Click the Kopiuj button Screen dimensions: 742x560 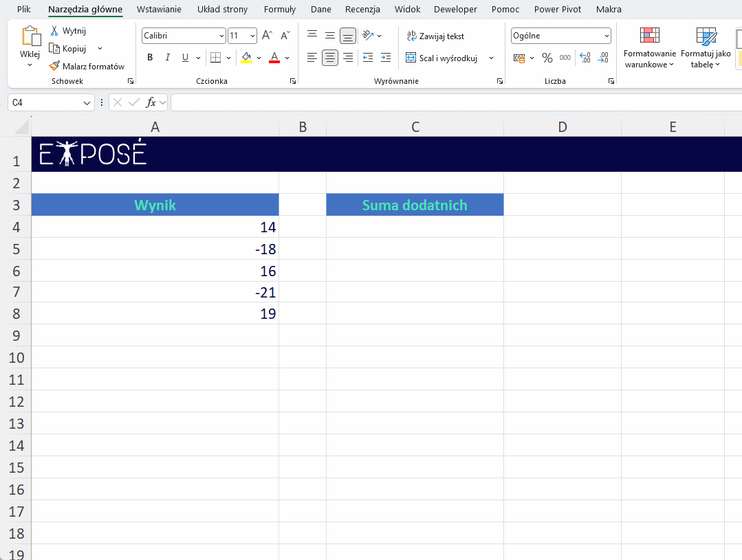click(68, 49)
